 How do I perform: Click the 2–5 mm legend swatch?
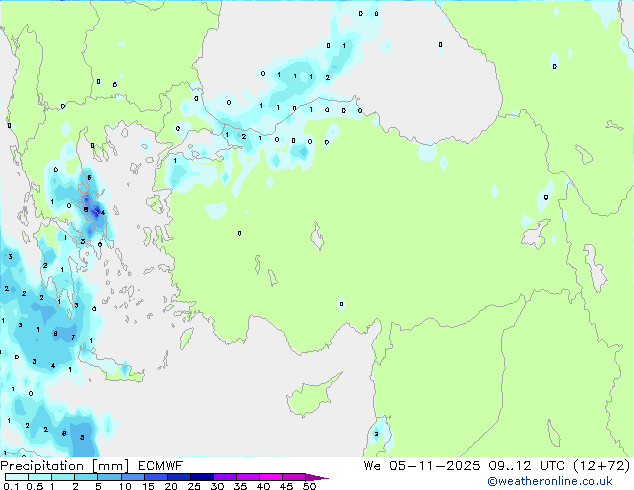86,477
